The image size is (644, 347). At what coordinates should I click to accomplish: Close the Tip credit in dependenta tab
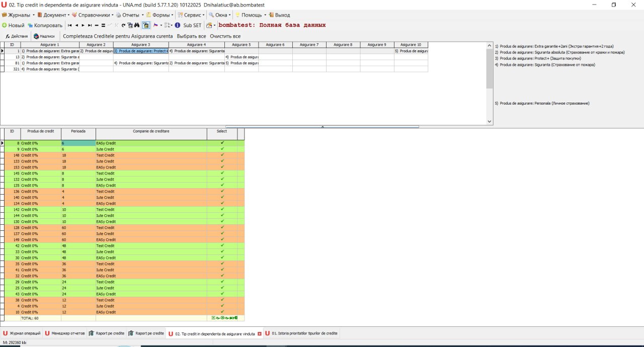260,333
